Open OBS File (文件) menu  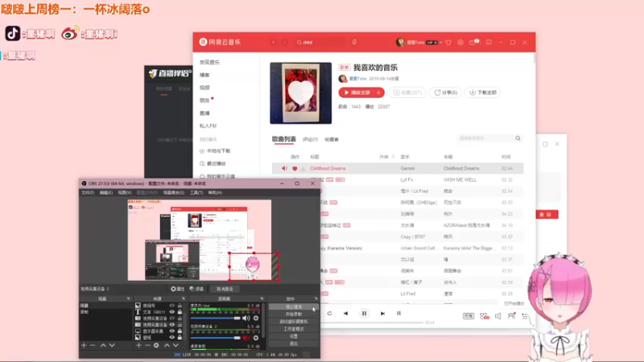pos(88,192)
